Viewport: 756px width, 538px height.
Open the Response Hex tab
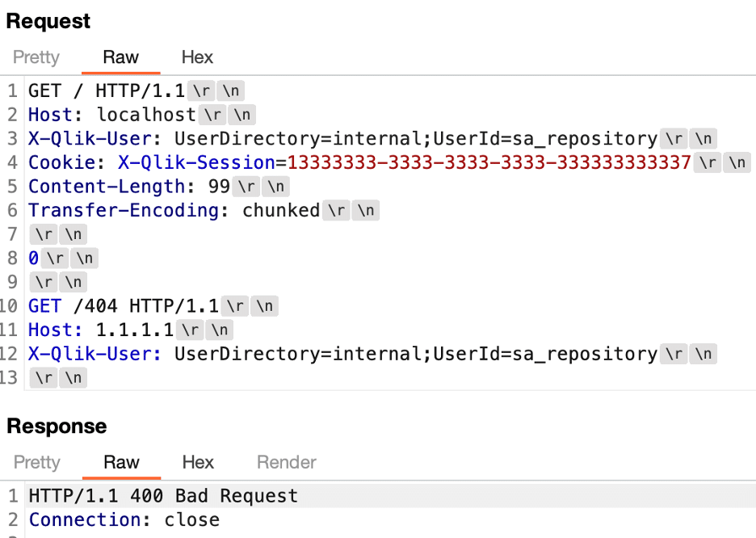pos(198,462)
